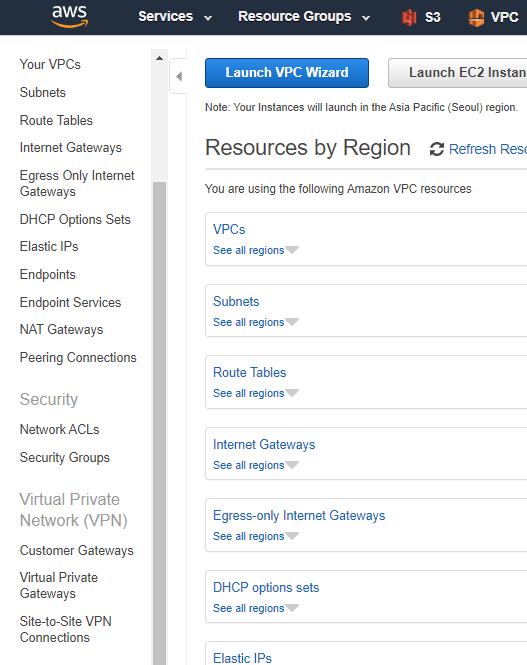The image size is (527, 665).
Task: Select Your VPCs in the sidebar
Action: pyautogui.click(x=50, y=64)
